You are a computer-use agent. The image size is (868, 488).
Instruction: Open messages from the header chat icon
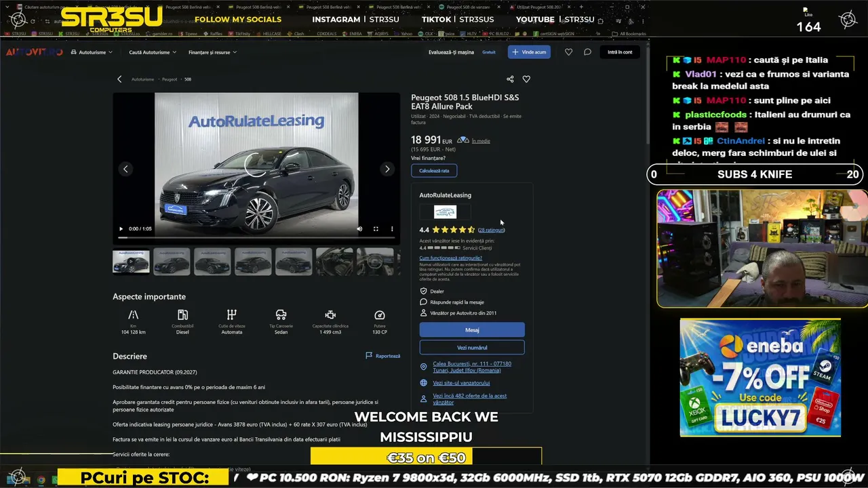[x=587, y=52]
